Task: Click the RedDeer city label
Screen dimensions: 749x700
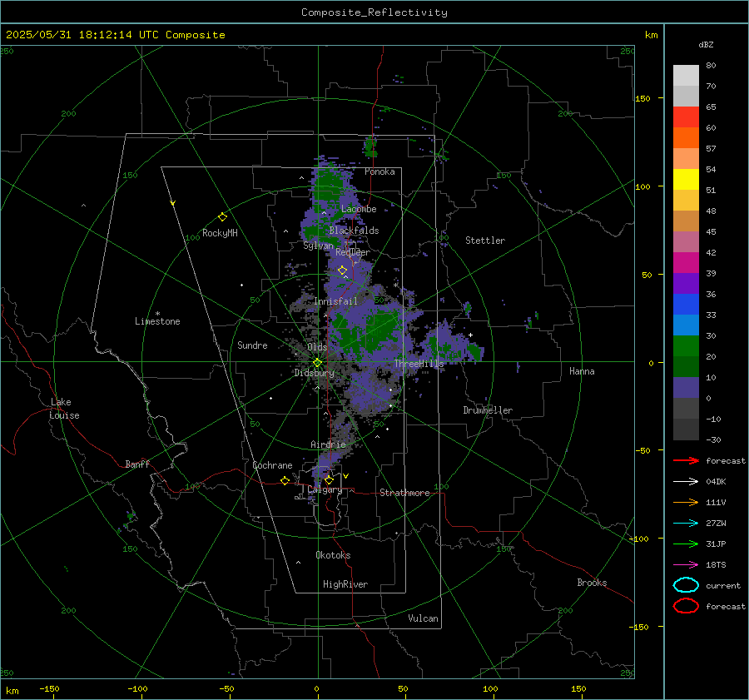Action: tap(353, 252)
